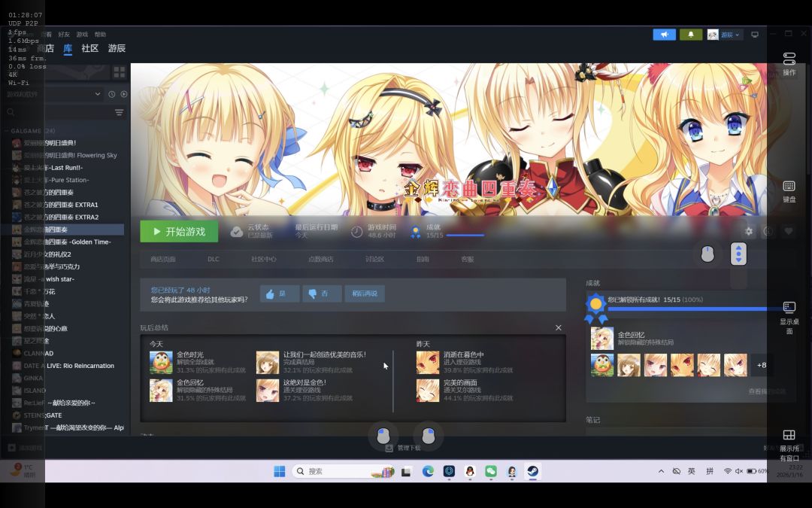Image resolution: width=812 pixels, height=508 pixels.
Task: Click the blue megaphone announcements icon
Action: click(x=664, y=35)
